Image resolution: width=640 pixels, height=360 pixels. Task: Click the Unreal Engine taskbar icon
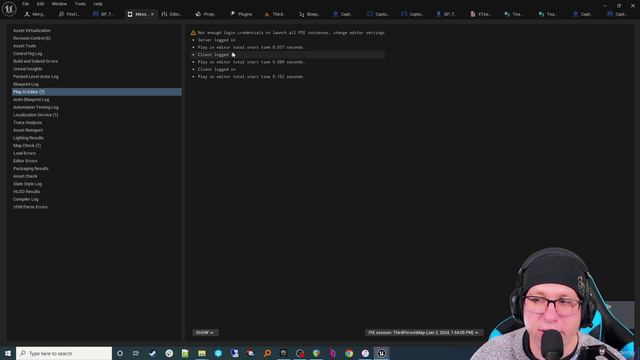click(382, 353)
